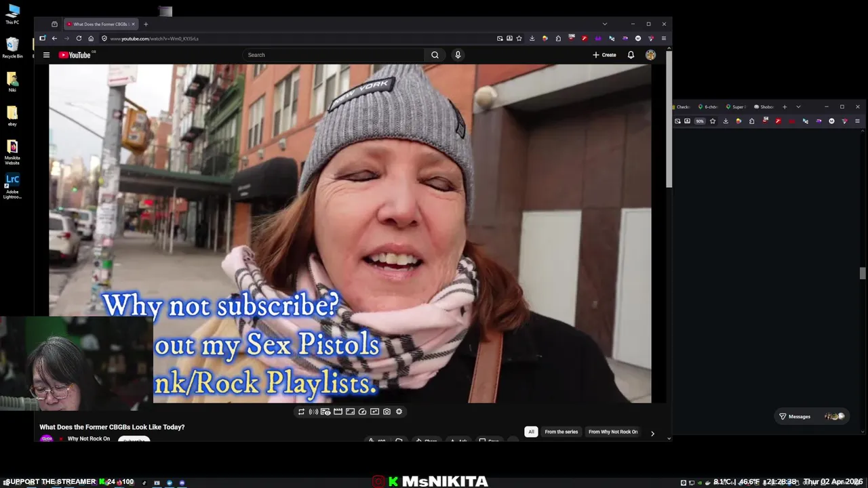
Task: Open the 'This PC' desktop icon
Action: tap(12, 15)
